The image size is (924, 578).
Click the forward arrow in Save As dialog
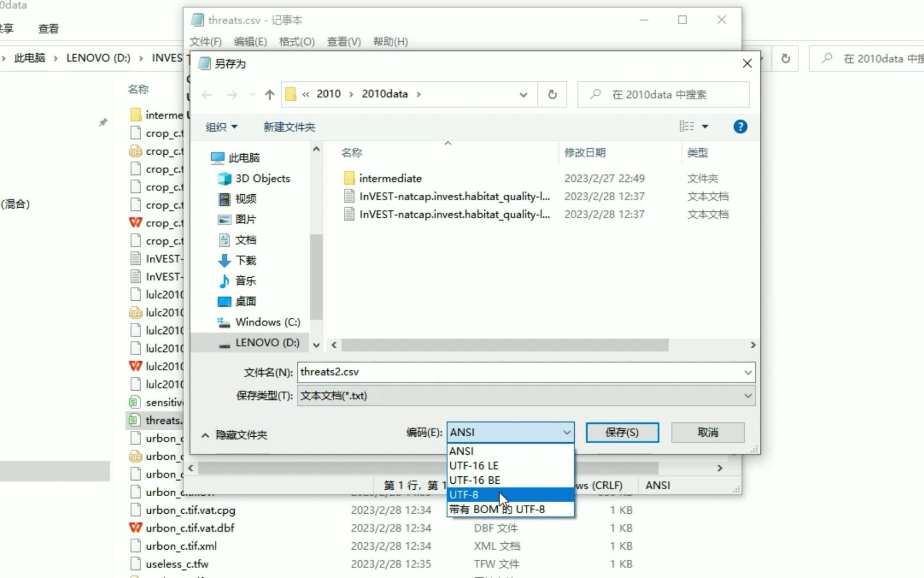[x=232, y=95]
